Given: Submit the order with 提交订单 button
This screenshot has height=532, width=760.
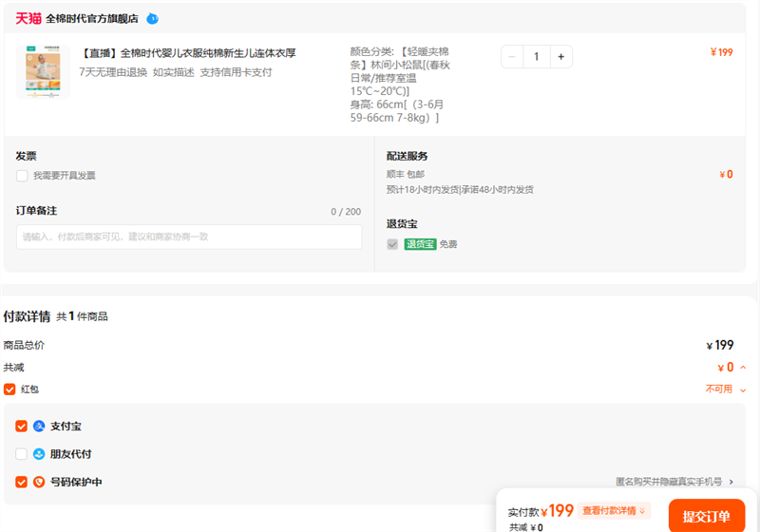Looking at the screenshot, I should 706,516.
